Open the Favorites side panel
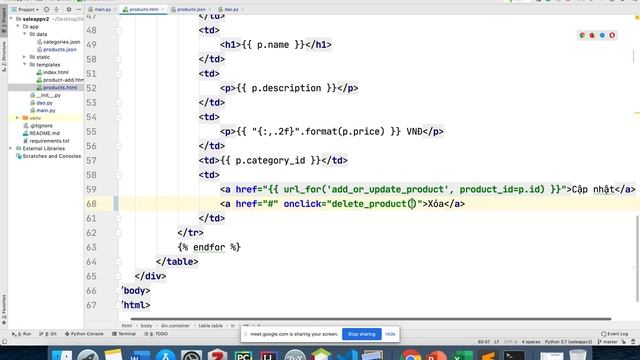This screenshot has width=640, height=360. [x=4, y=309]
